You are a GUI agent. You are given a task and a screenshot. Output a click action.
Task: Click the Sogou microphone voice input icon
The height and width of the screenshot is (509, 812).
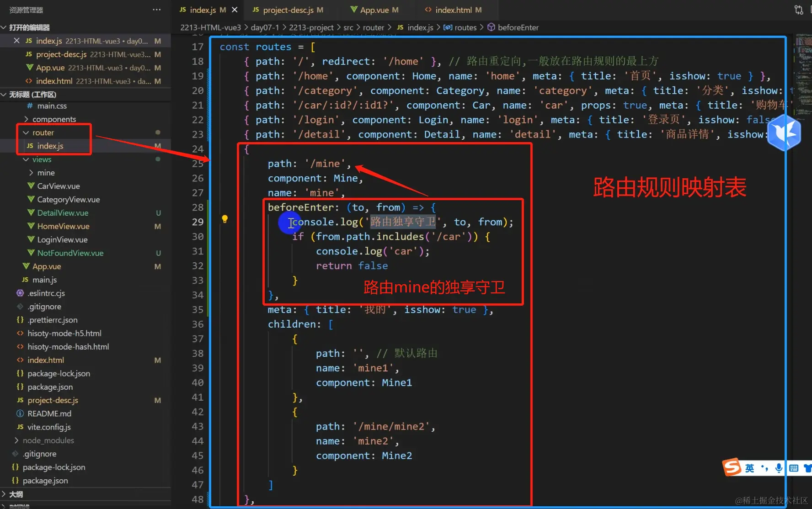pyautogui.click(x=779, y=468)
